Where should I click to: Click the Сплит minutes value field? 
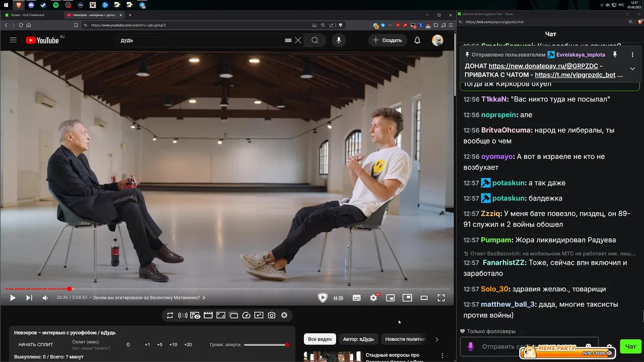click(x=128, y=344)
